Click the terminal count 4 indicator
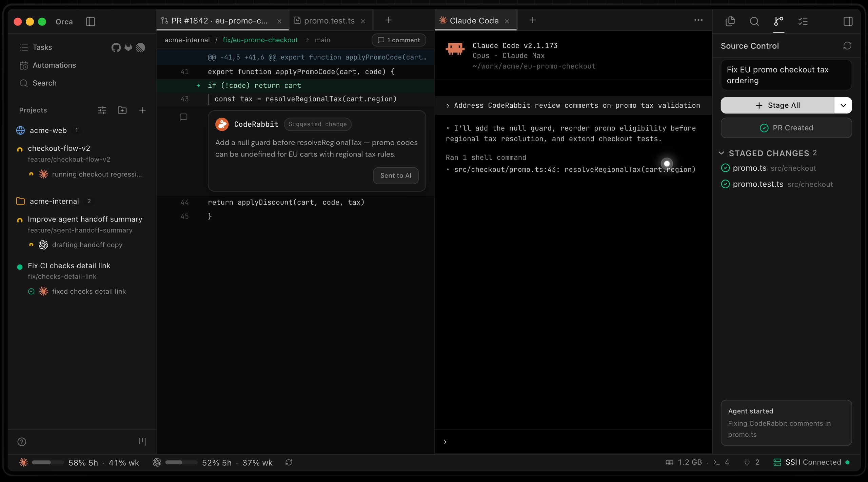This screenshot has height=482, width=868. (x=721, y=462)
